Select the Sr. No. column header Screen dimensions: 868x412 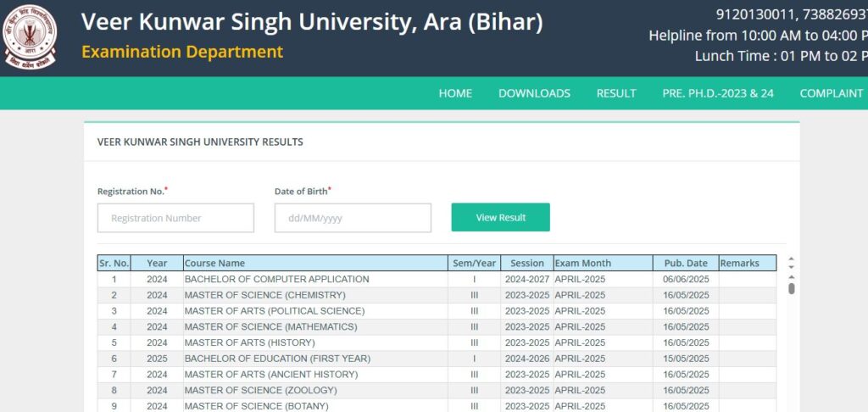pyautogui.click(x=114, y=263)
